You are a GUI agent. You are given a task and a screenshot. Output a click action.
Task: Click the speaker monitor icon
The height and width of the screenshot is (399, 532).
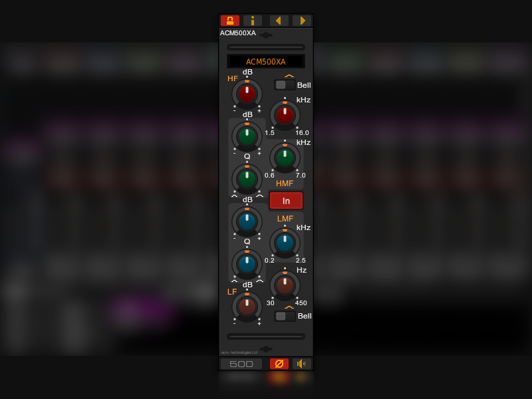(x=302, y=364)
